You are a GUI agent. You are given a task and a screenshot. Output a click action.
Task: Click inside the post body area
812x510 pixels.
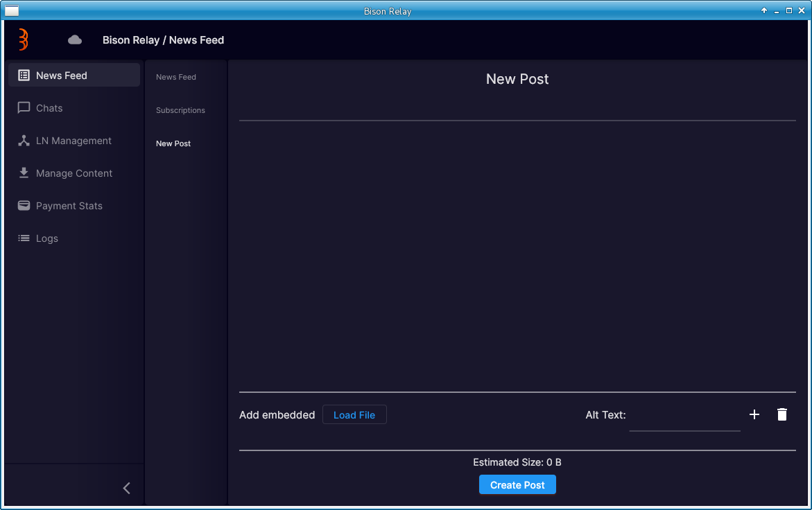(x=517, y=256)
